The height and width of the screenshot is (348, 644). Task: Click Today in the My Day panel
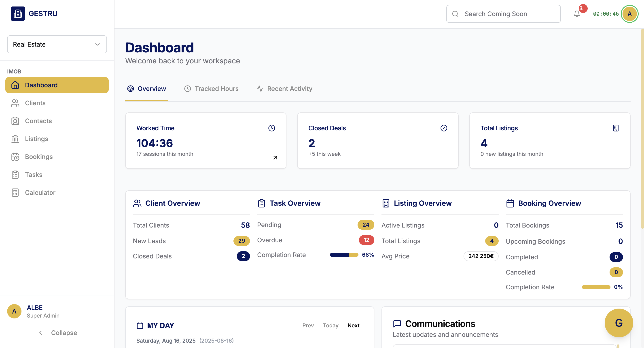[x=330, y=325]
